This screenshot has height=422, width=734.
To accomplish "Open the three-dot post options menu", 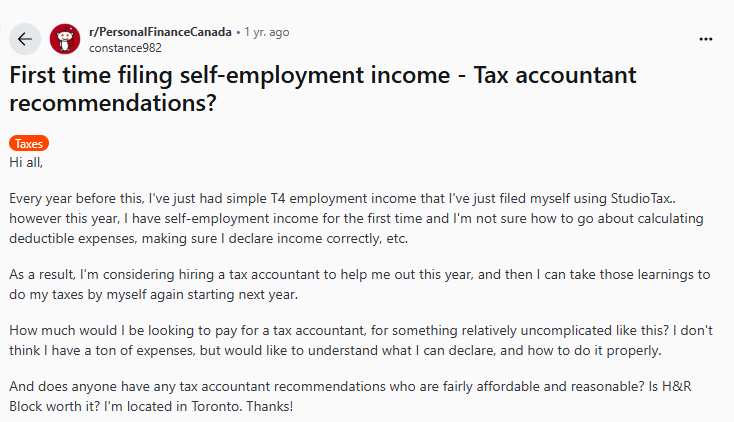I will [x=706, y=39].
